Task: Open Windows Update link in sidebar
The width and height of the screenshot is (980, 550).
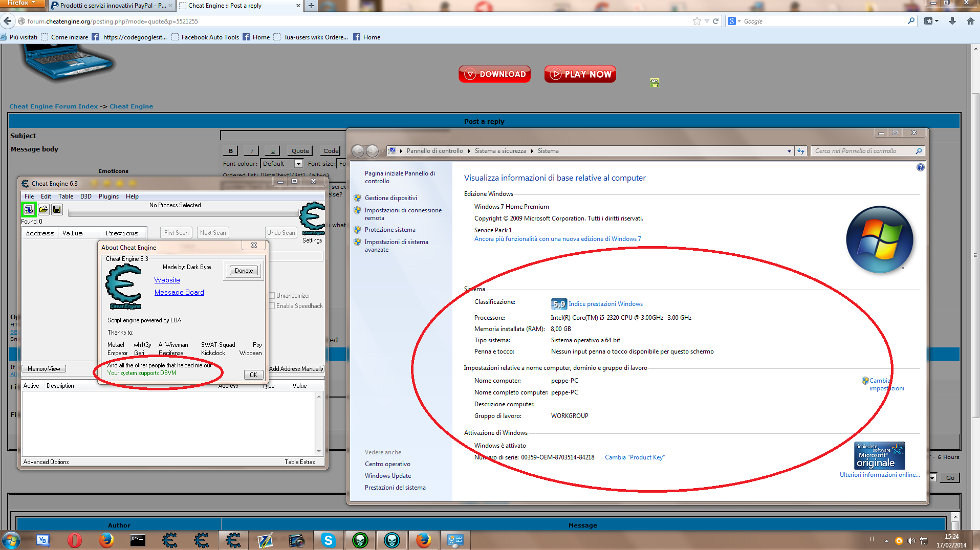Action: point(388,476)
